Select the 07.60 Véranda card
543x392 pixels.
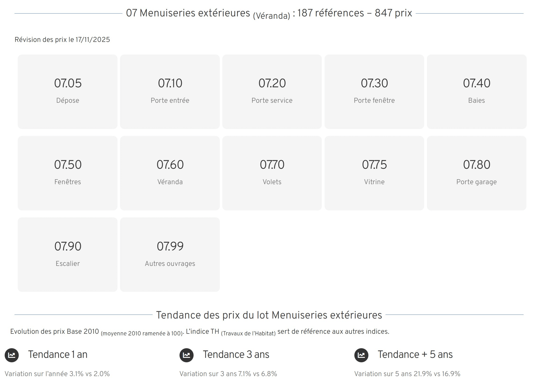(170, 173)
